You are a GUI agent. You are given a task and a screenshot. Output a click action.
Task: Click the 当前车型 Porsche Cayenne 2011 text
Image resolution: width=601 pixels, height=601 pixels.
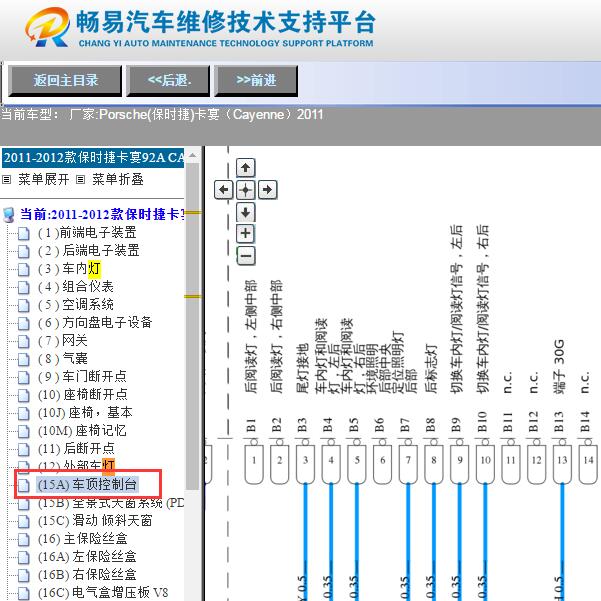tap(162, 114)
